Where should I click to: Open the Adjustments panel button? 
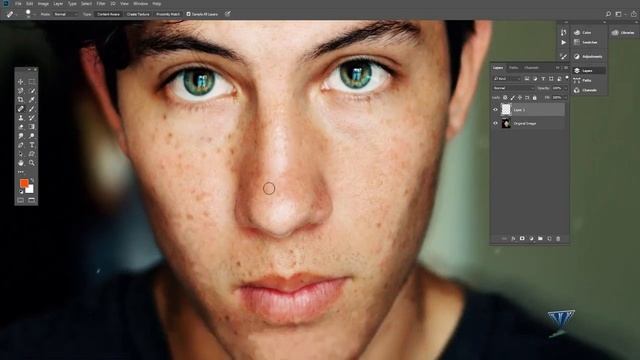pos(588,57)
